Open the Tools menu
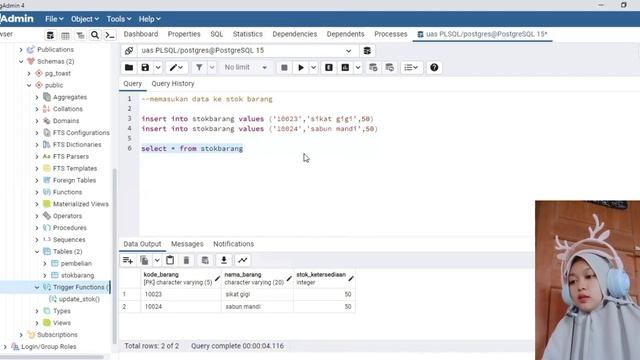 [x=119, y=19]
